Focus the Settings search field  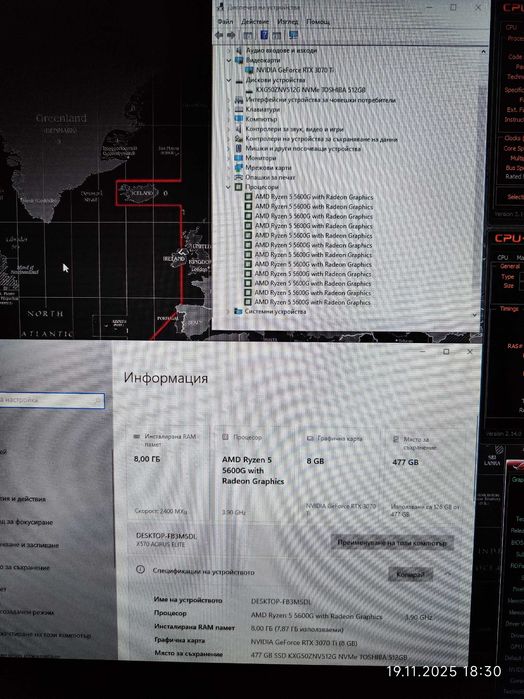(50, 400)
